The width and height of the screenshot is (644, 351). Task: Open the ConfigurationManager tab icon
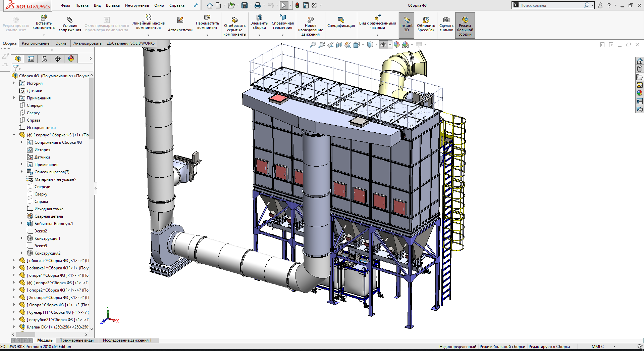pyautogui.click(x=44, y=59)
